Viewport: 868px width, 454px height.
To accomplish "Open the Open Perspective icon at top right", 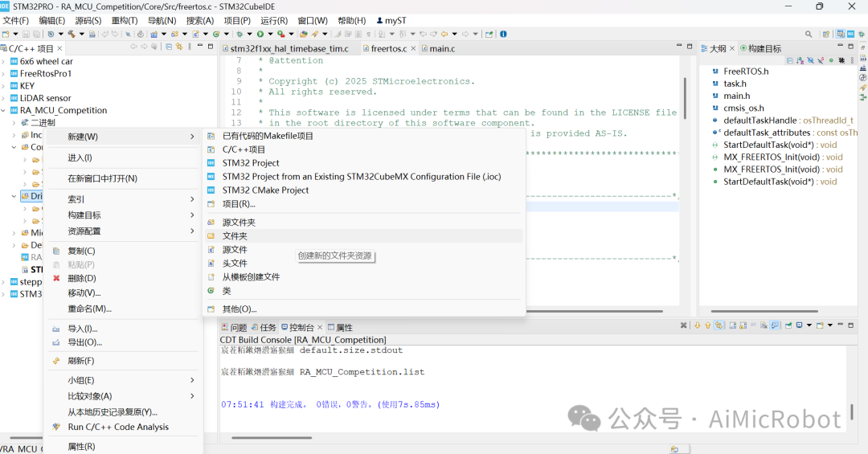I will [826, 34].
